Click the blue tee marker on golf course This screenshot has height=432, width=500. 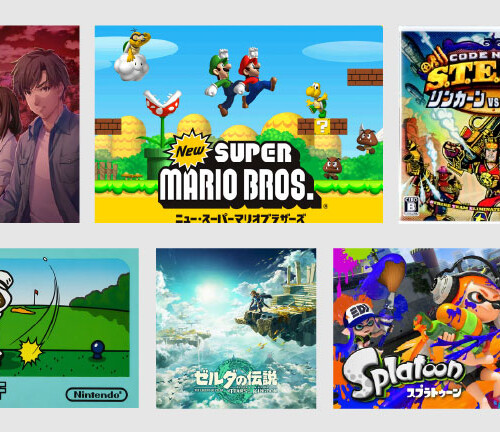coord(97,349)
